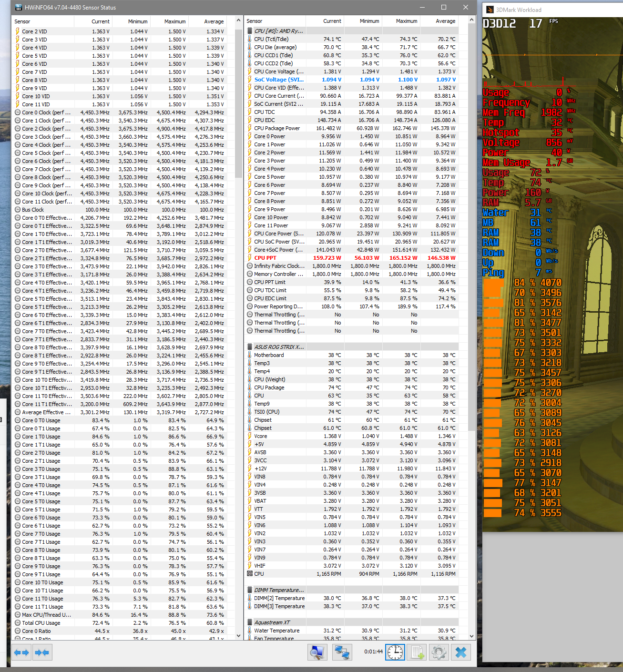Screen dimensions: 623x672
Task: Select the Memory Controller clock row
Action: 352,274
